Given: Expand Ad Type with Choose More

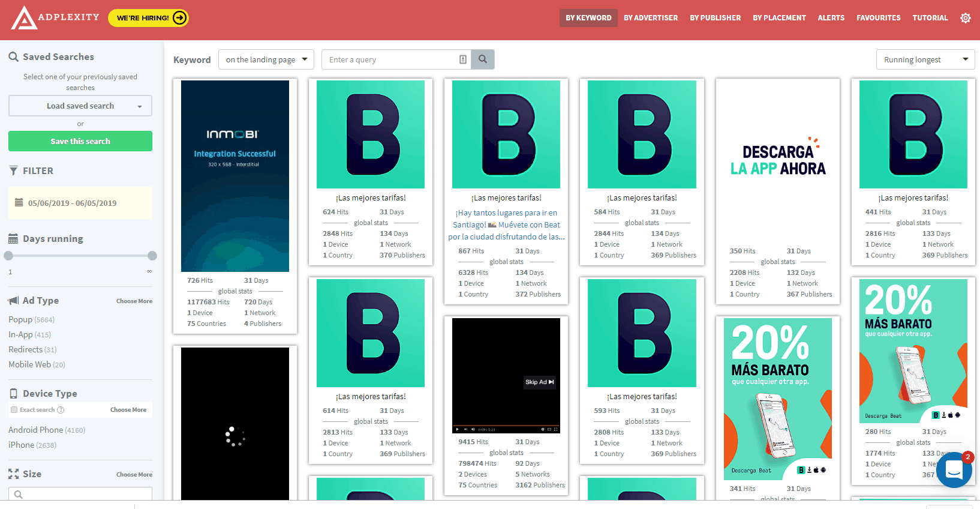Looking at the screenshot, I should (134, 301).
